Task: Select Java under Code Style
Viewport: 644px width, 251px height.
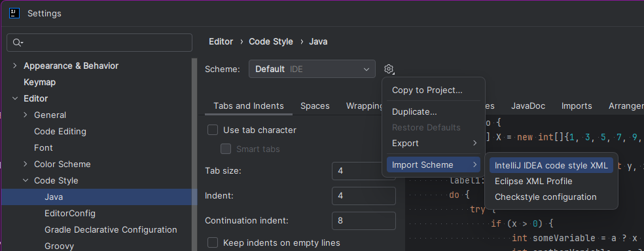Action: pyautogui.click(x=99, y=197)
